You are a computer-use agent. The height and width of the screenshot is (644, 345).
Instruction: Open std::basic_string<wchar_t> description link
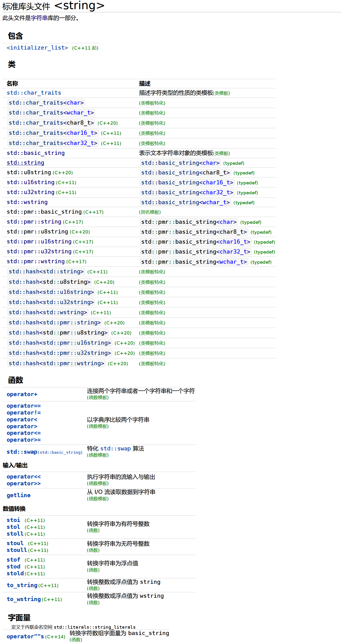pyautogui.click(x=185, y=202)
